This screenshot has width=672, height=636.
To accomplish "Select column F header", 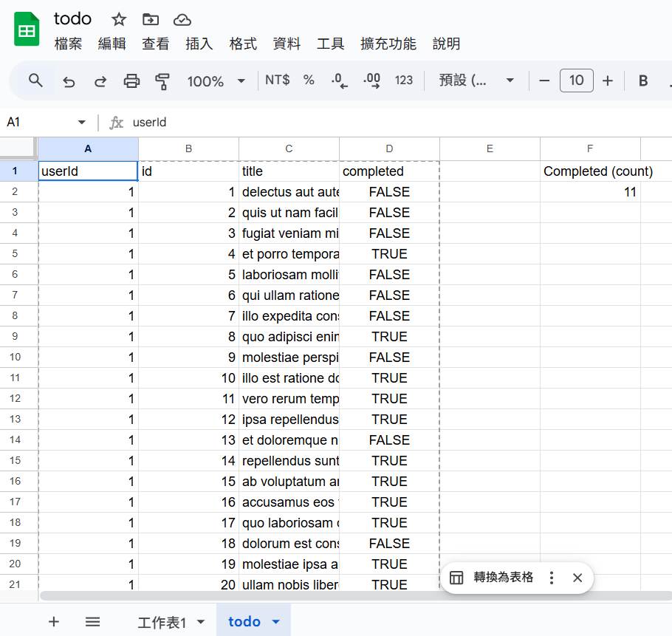I will [590, 148].
